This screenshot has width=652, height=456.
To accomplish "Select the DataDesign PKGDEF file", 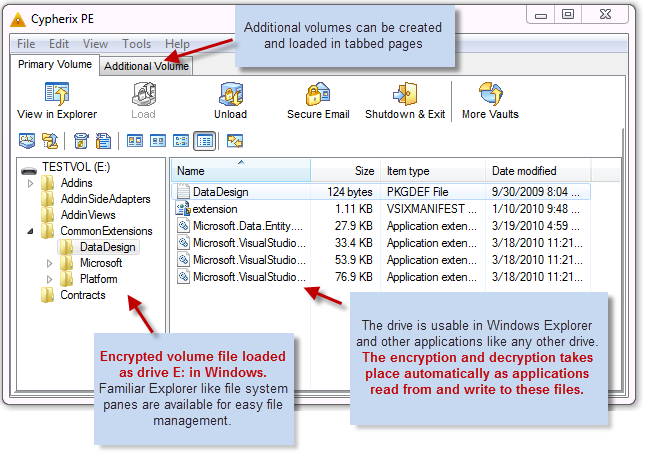I will pyautogui.click(x=381, y=192).
